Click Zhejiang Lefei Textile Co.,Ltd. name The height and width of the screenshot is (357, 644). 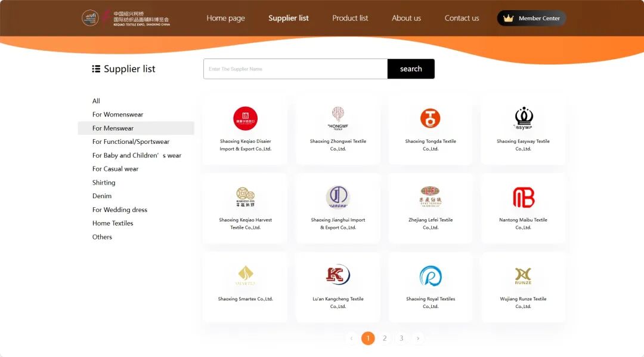point(431,223)
